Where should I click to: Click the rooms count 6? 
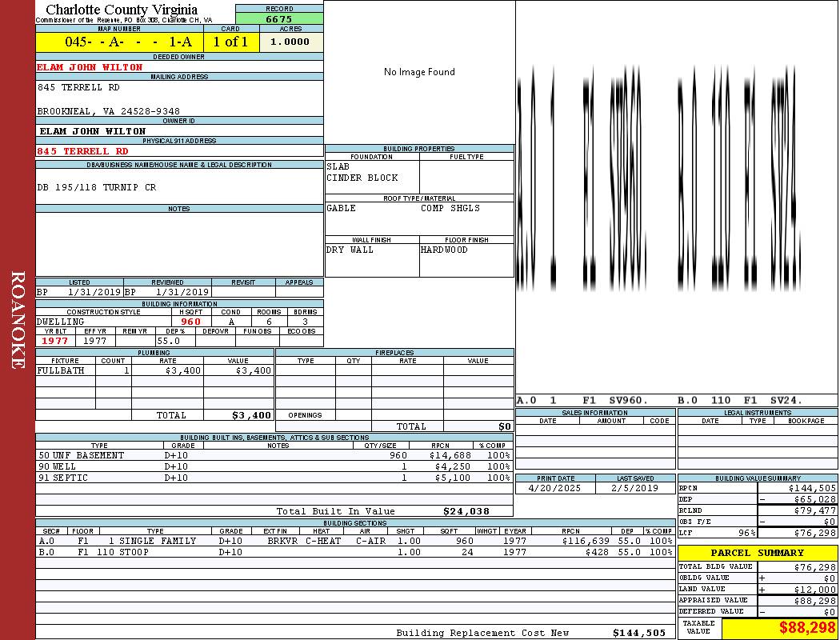(269, 322)
